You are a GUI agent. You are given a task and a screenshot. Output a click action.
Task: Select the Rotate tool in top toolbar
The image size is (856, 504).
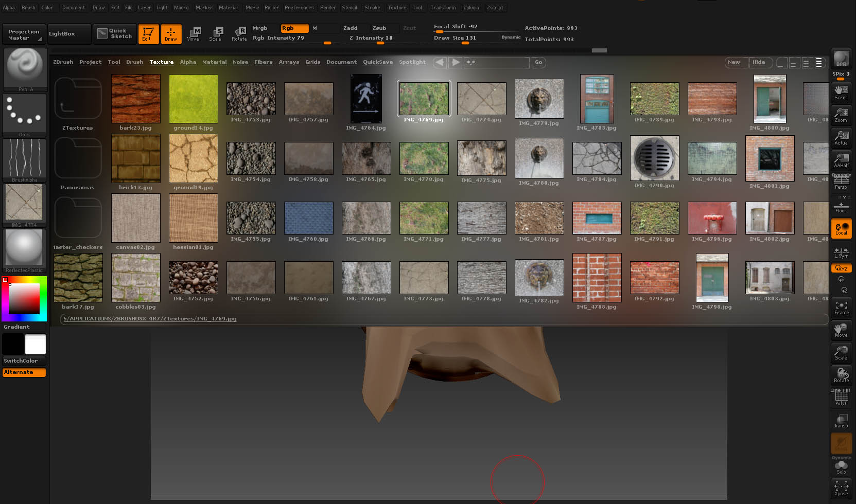pyautogui.click(x=239, y=34)
